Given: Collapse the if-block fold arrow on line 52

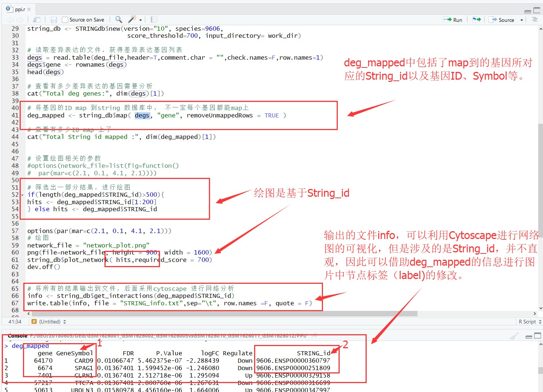Looking at the screenshot, I should [22, 195].
